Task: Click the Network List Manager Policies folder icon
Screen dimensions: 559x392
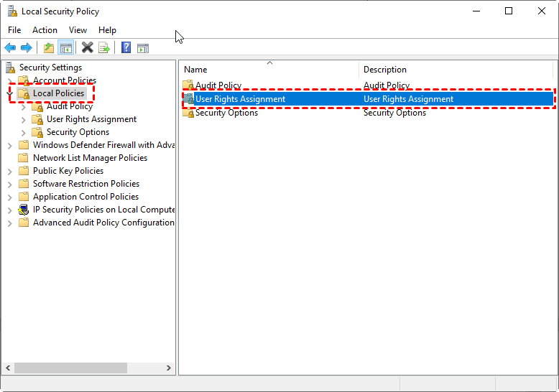Action: coord(24,157)
